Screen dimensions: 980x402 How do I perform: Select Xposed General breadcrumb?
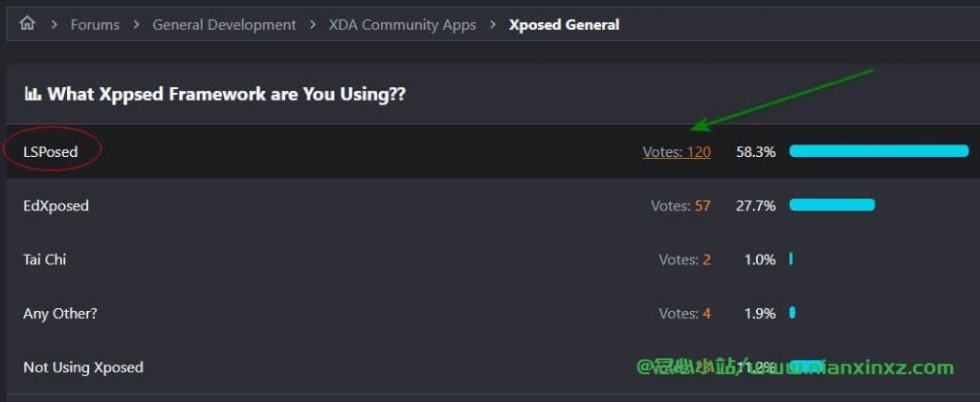click(x=564, y=24)
